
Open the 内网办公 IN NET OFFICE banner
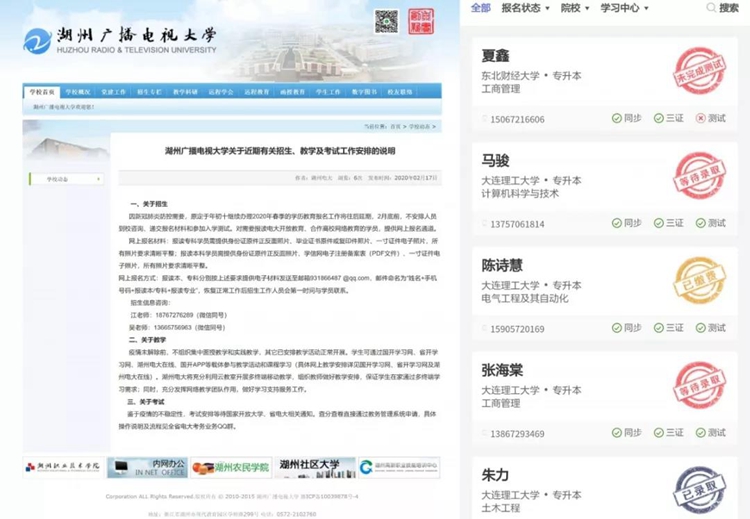(145, 468)
